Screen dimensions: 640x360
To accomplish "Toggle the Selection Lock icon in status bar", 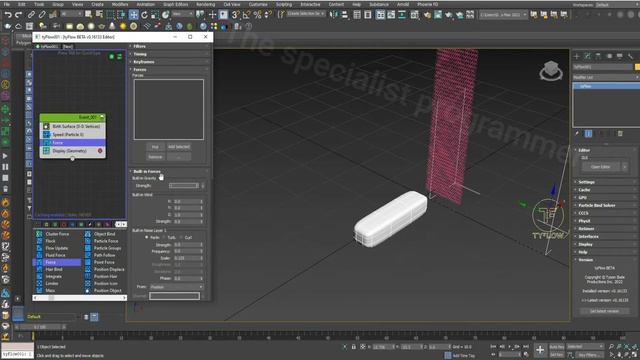I will pos(353,347).
